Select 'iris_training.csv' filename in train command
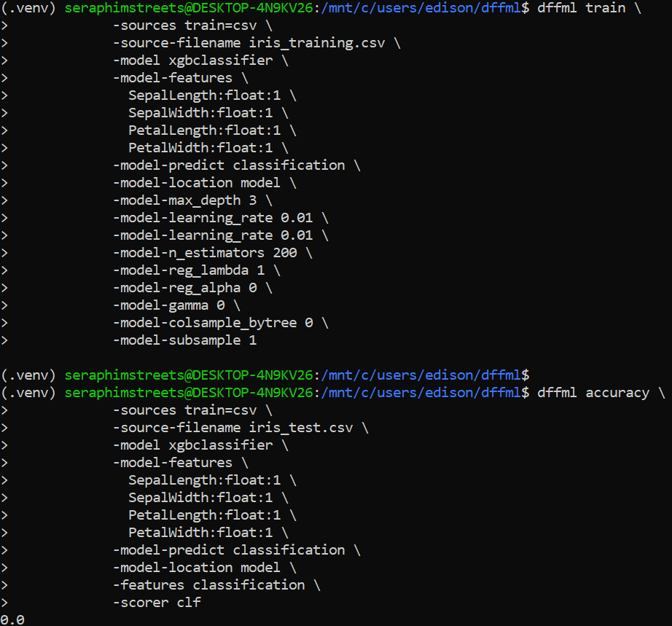The width and height of the screenshot is (672, 626). pos(317,43)
